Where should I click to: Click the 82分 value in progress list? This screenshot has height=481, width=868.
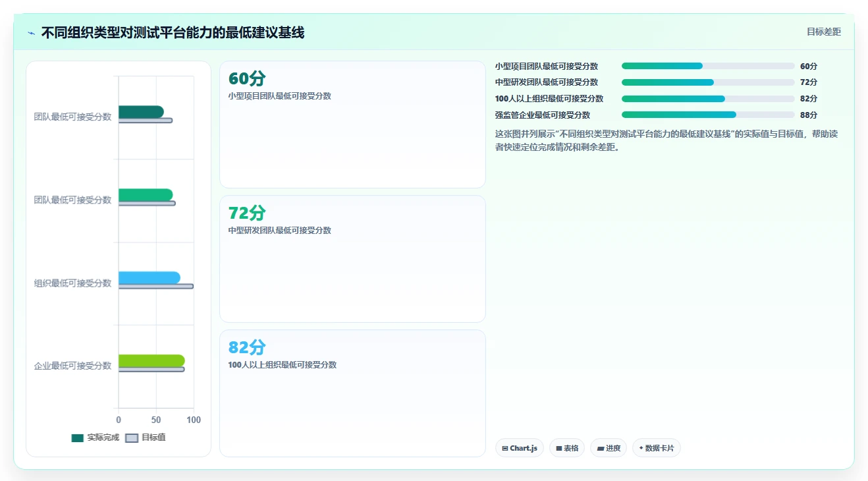tap(809, 99)
